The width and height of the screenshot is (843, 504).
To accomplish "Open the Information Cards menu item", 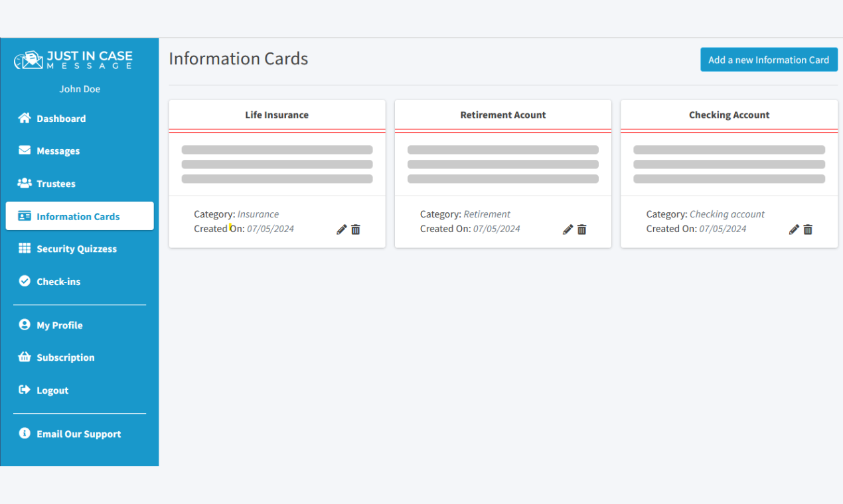I will [x=80, y=216].
